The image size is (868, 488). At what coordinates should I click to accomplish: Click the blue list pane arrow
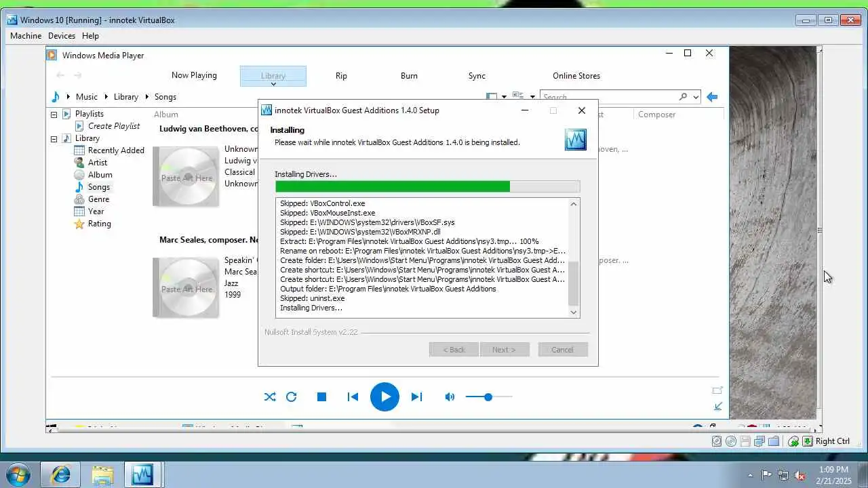[712, 97]
